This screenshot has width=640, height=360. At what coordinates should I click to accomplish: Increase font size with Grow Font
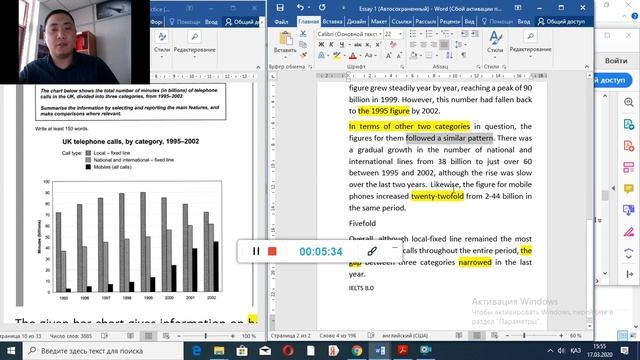(x=389, y=56)
